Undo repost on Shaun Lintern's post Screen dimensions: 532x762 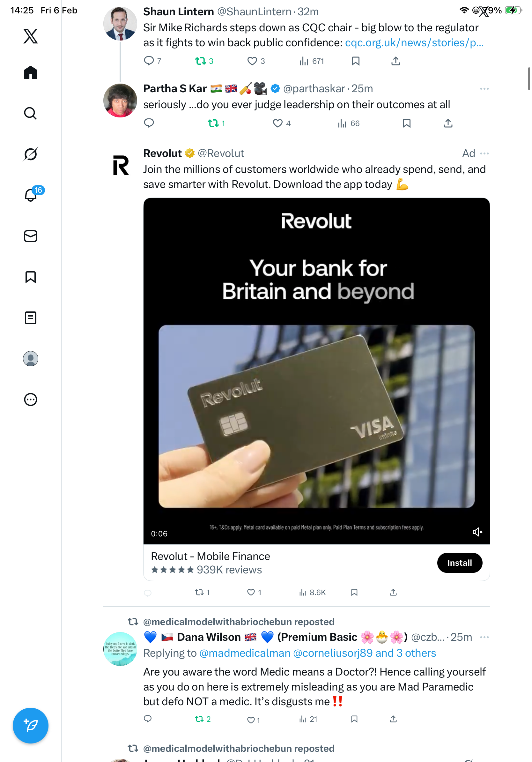point(200,61)
